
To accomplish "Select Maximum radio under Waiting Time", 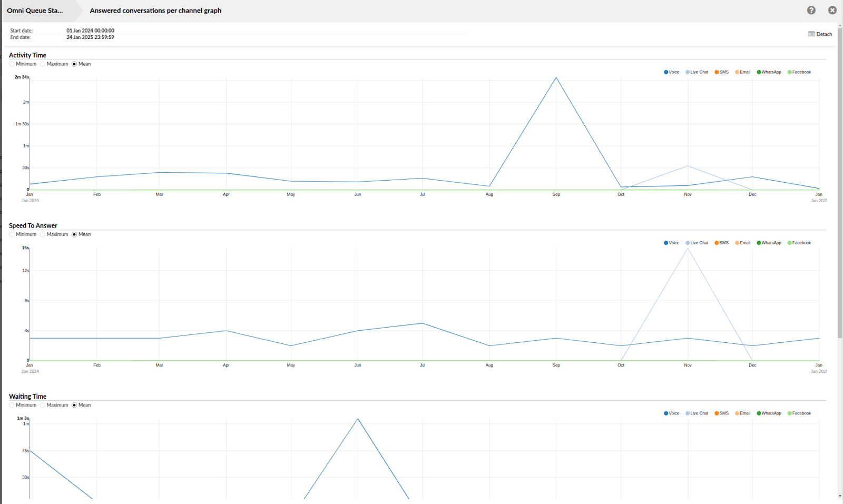I will click(x=43, y=405).
